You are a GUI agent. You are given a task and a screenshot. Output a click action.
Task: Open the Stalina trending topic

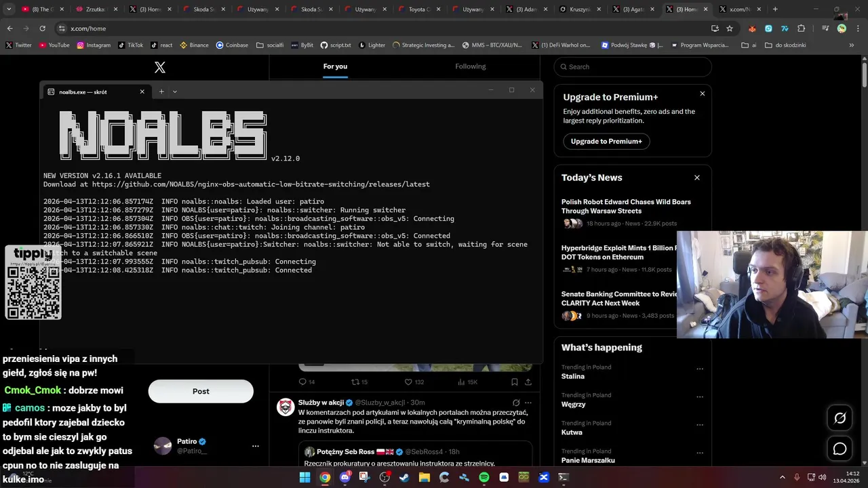573,376
